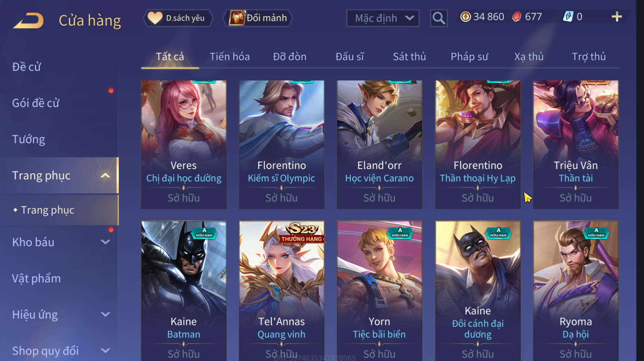This screenshot has height=361, width=644.
Task: Expand the Kho báu sidebar section
Action: coord(105,242)
